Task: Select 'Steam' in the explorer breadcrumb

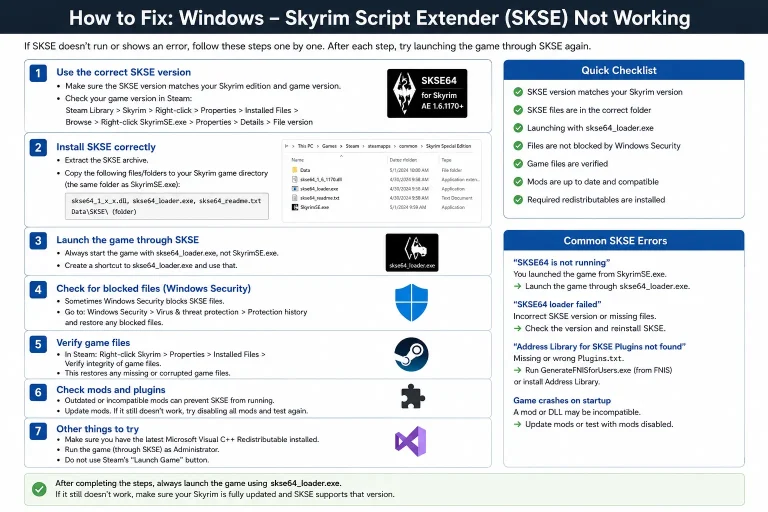Action: (352, 146)
